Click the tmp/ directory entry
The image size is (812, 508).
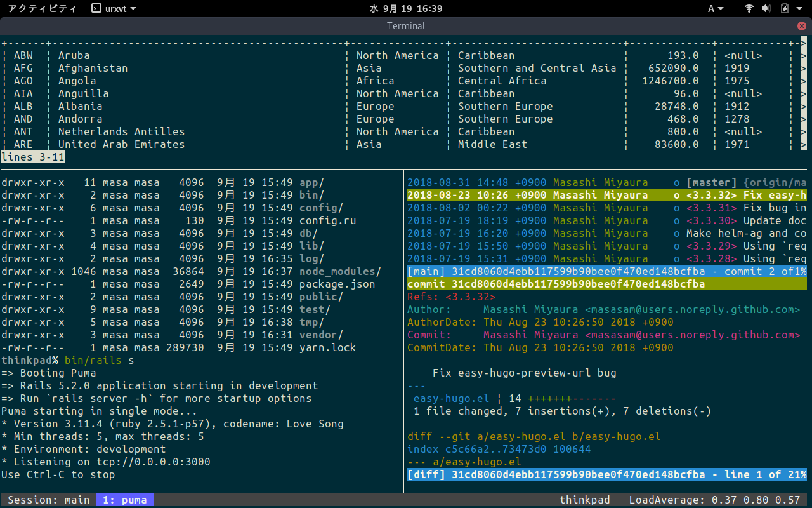(312, 322)
